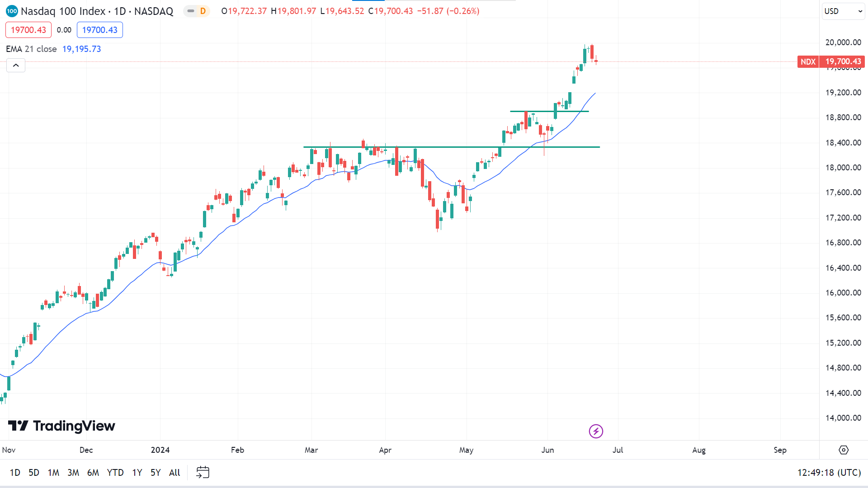Select the 5D time range

pyautogui.click(x=34, y=473)
